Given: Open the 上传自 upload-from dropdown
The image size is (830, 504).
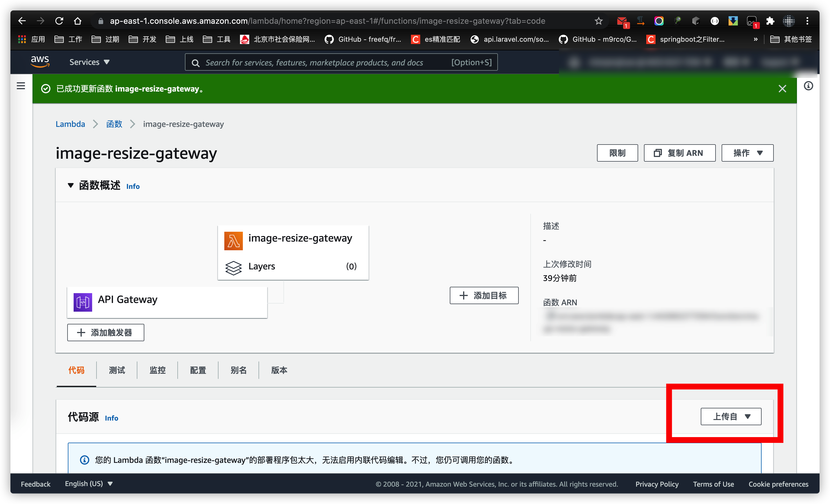Looking at the screenshot, I should pyautogui.click(x=731, y=417).
